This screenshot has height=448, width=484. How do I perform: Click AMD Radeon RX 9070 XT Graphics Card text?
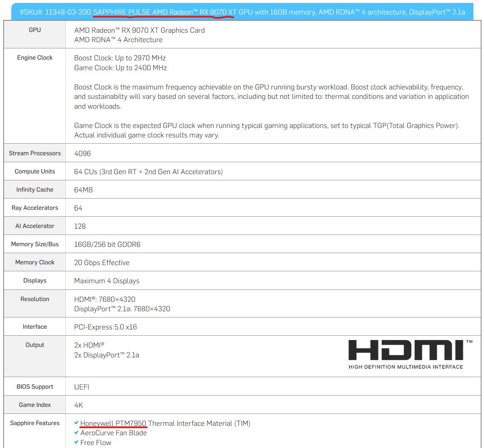tap(139, 30)
